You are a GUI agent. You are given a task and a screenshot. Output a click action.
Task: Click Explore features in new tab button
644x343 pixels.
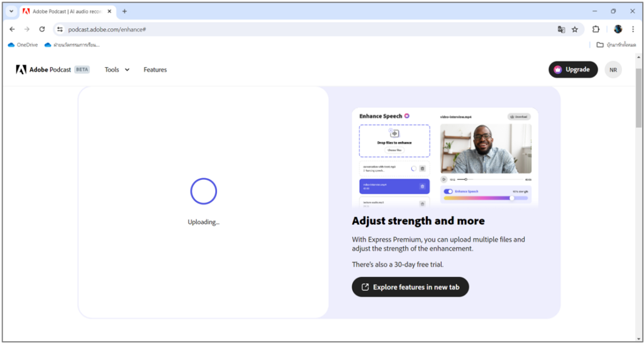[410, 287]
